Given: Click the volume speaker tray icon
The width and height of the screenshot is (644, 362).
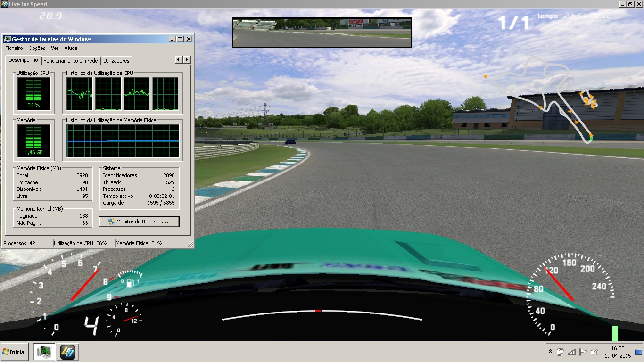Looking at the screenshot, I should [x=594, y=352].
